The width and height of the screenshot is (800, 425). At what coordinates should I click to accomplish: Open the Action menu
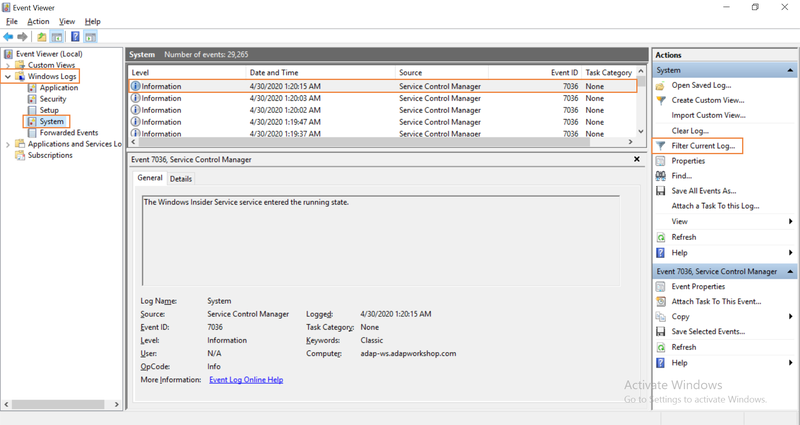38,21
